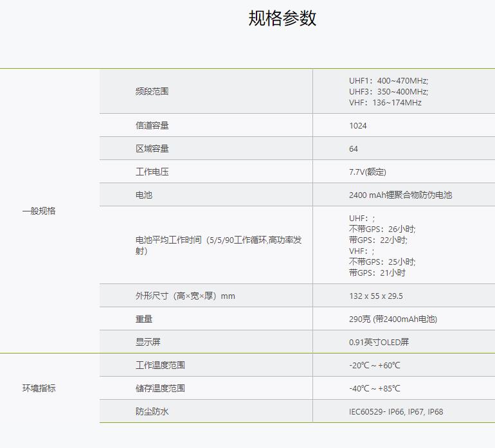Select the 环境指标 category label
495x448 pixels.
(39, 388)
